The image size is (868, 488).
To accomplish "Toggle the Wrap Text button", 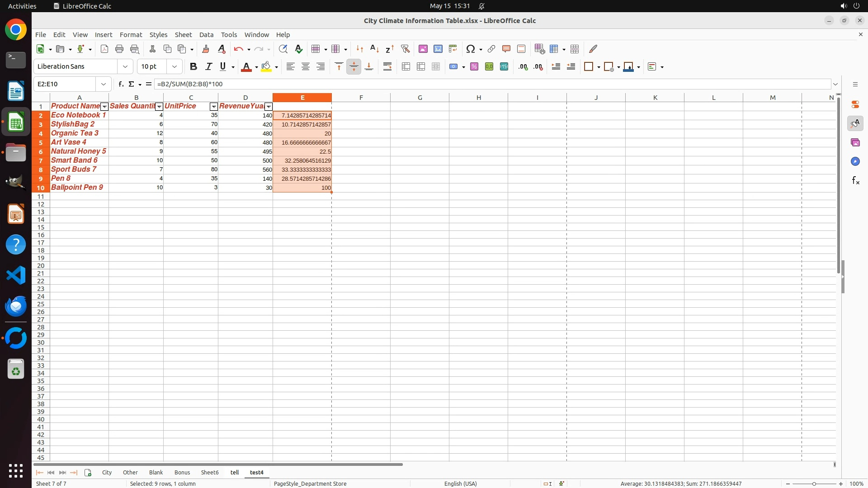I will [387, 67].
